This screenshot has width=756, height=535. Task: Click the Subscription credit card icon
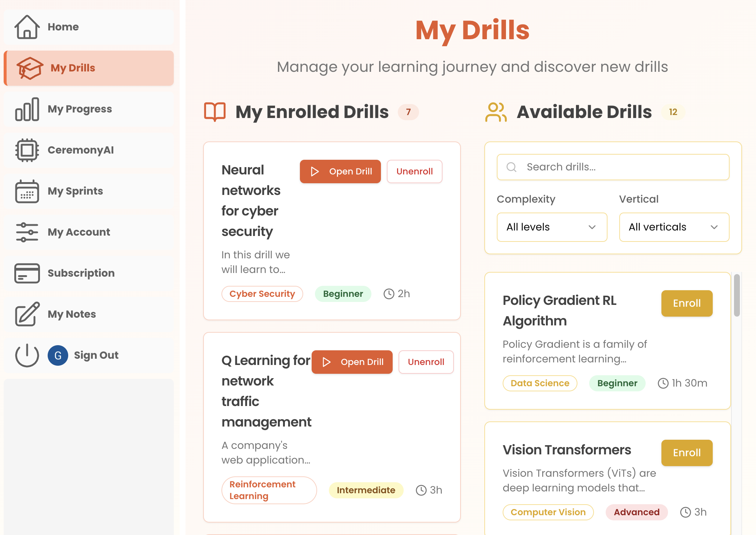(x=27, y=273)
